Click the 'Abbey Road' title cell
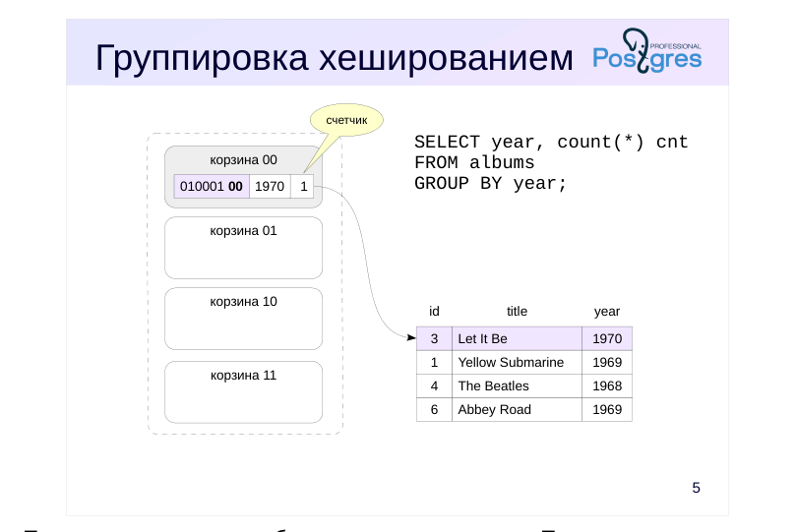This screenshot has width=796, height=532. [x=517, y=409]
